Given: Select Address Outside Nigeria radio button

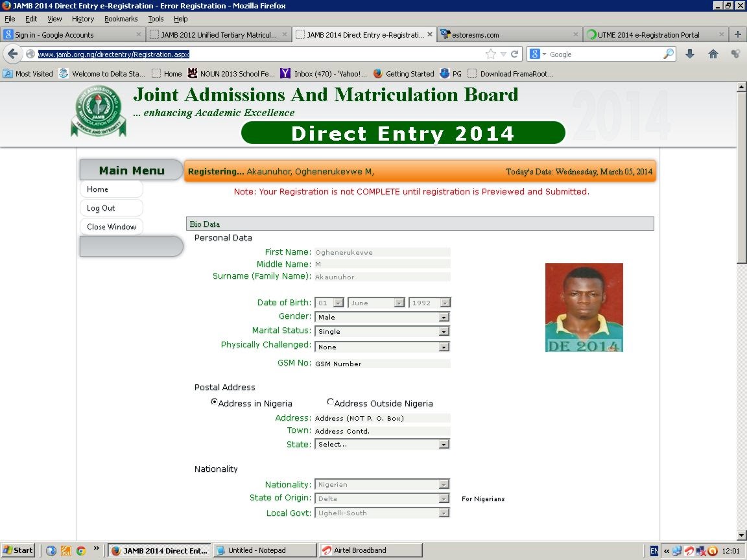Looking at the screenshot, I should click(x=330, y=401).
